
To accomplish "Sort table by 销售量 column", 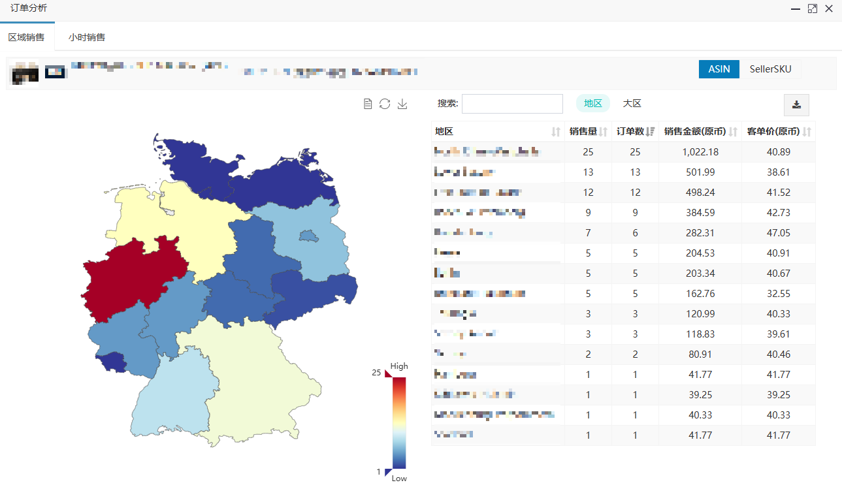I will [x=603, y=132].
